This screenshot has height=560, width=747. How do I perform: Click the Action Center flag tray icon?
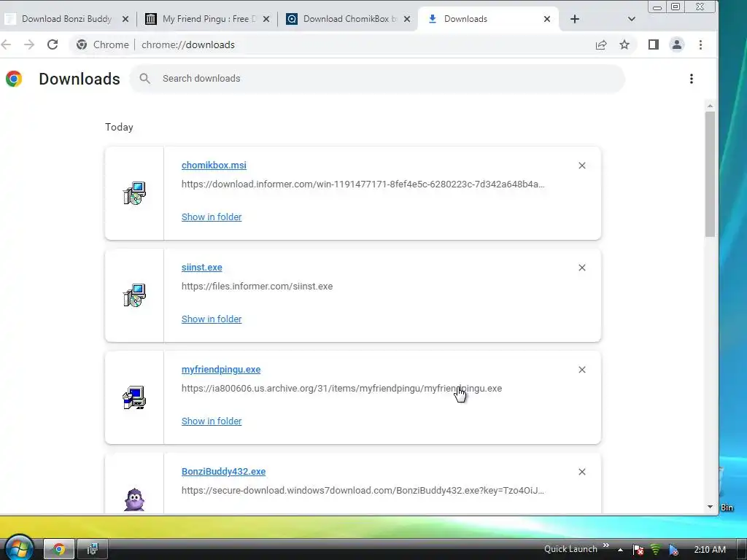(x=638, y=550)
